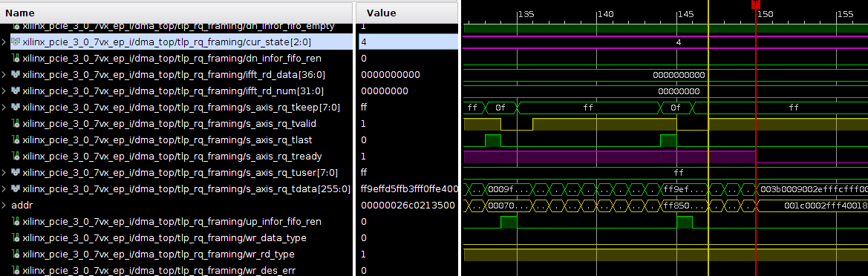Click the 00000000 label in ifft_rd_num waveform
868x276 pixels.
[x=679, y=91]
